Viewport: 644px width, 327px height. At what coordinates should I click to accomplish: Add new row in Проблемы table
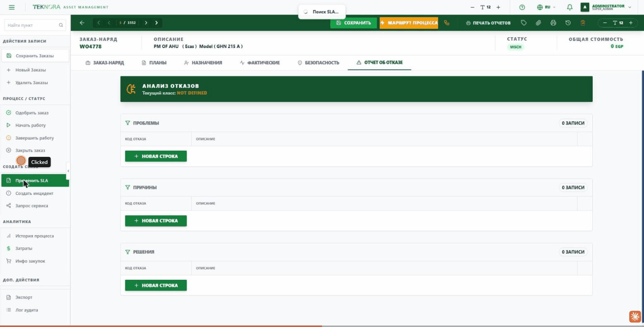point(156,156)
